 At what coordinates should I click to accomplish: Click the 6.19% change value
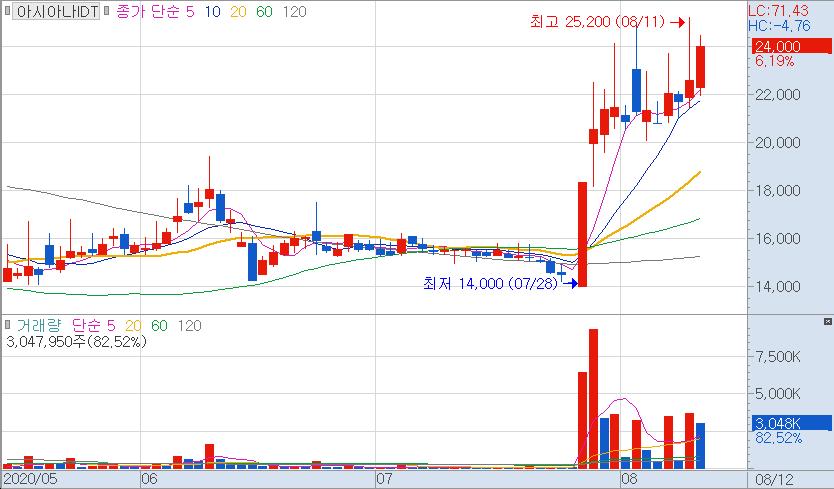(774, 61)
